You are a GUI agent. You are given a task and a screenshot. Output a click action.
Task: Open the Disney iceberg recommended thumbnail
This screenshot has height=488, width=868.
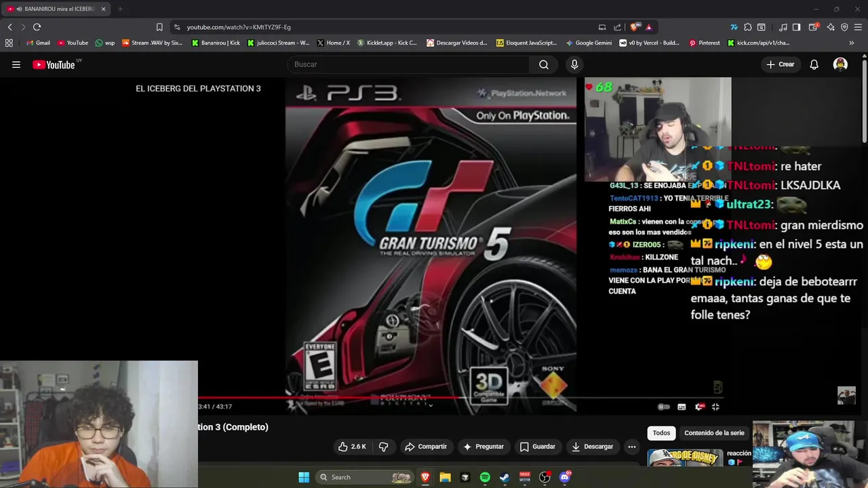coord(685,458)
